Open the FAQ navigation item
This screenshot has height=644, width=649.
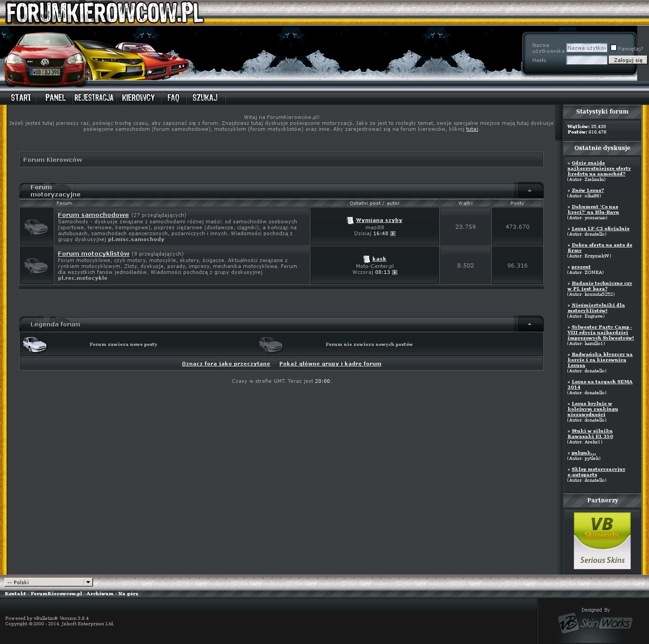pyautogui.click(x=173, y=98)
